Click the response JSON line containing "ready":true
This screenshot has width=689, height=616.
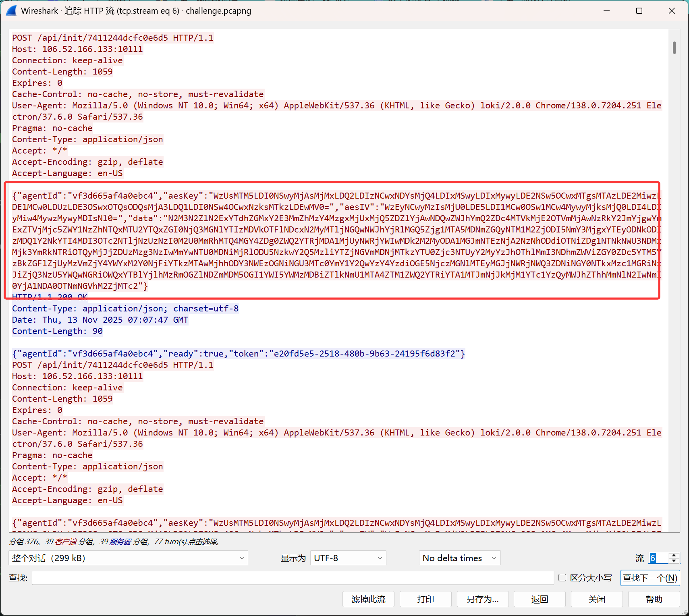239,354
